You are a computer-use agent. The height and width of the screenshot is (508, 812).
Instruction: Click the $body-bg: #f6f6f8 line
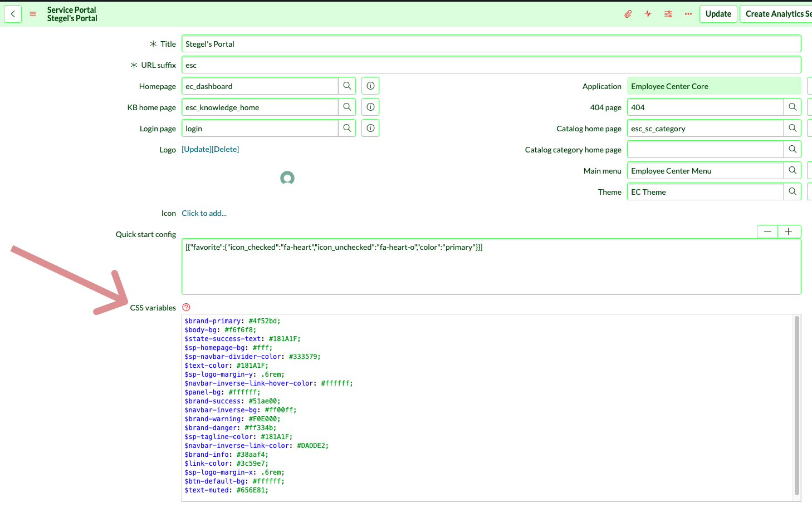221,330
